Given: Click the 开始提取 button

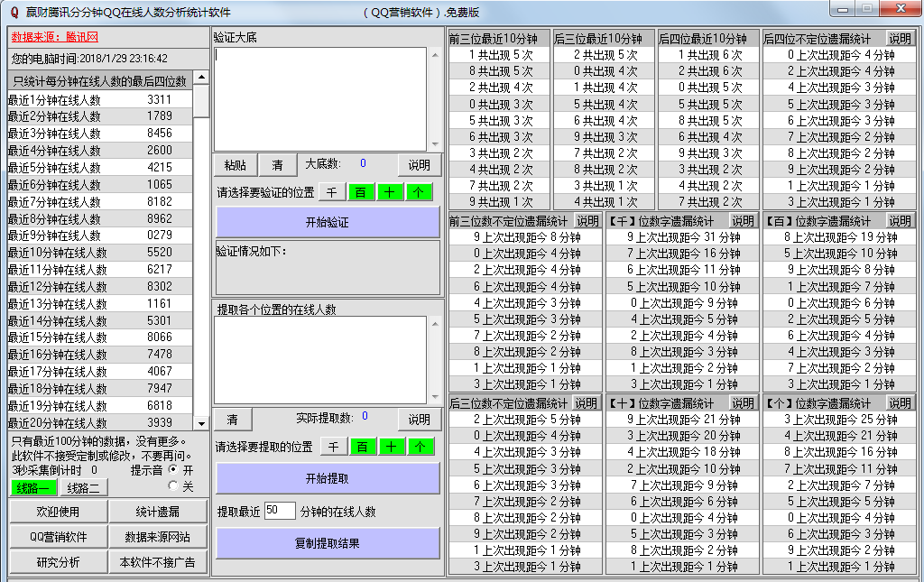Looking at the screenshot, I should coord(328,479).
